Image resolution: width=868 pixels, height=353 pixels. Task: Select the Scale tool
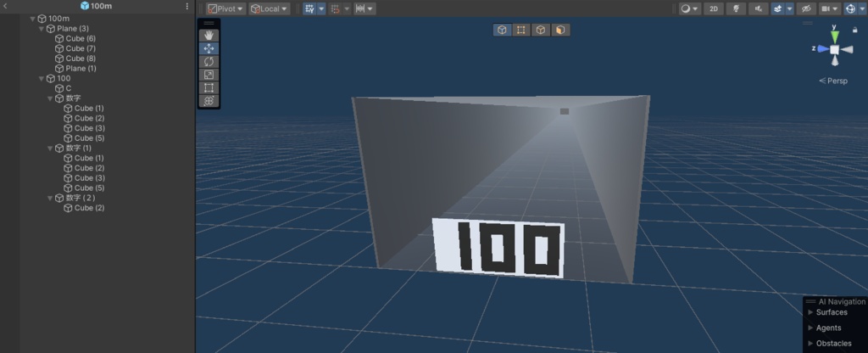click(x=209, y=75)
